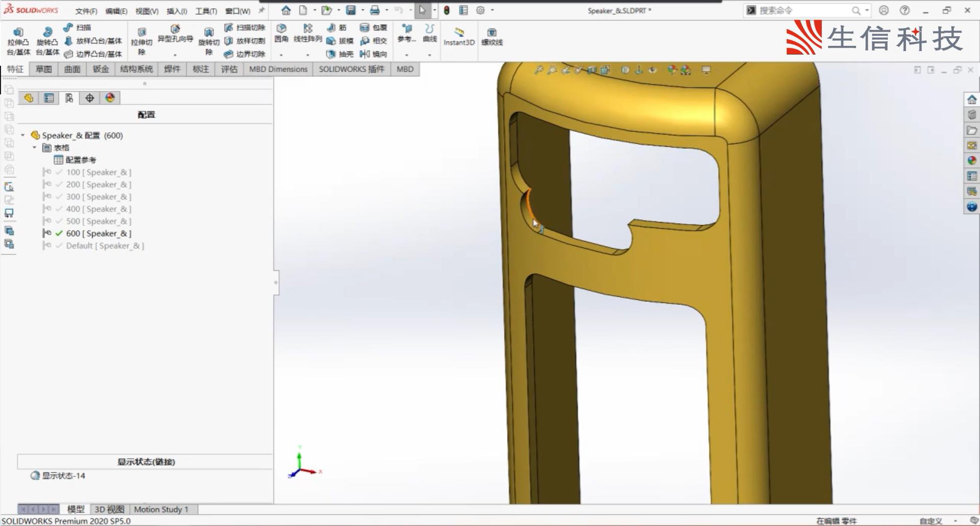Image resolution: width=980 pixels, height=526 pixels.
Task: Select the Default [Speaker_&] configuration
Action: [105, 246]
